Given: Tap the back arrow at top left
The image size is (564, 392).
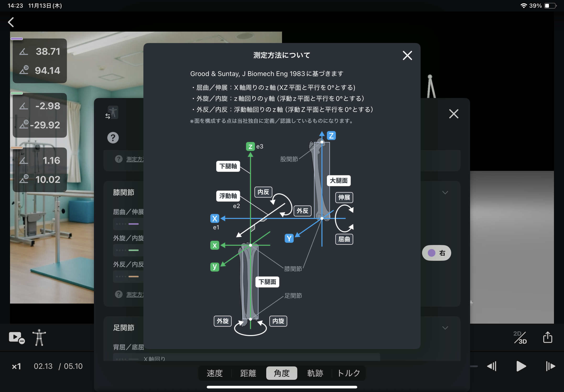Looking at the screenshot, I should pos(11,22).
